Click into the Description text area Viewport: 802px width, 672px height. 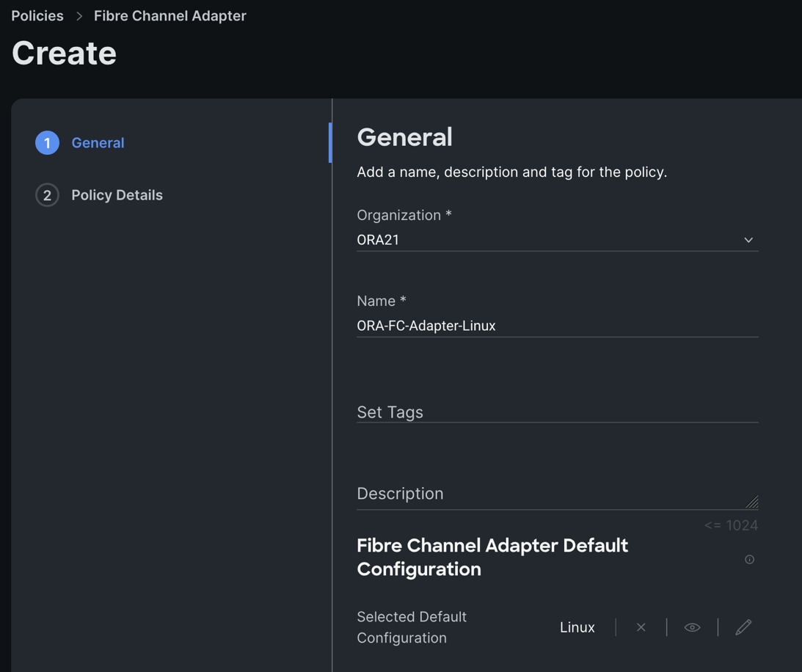pyautogui.click(x=550, y=494)
